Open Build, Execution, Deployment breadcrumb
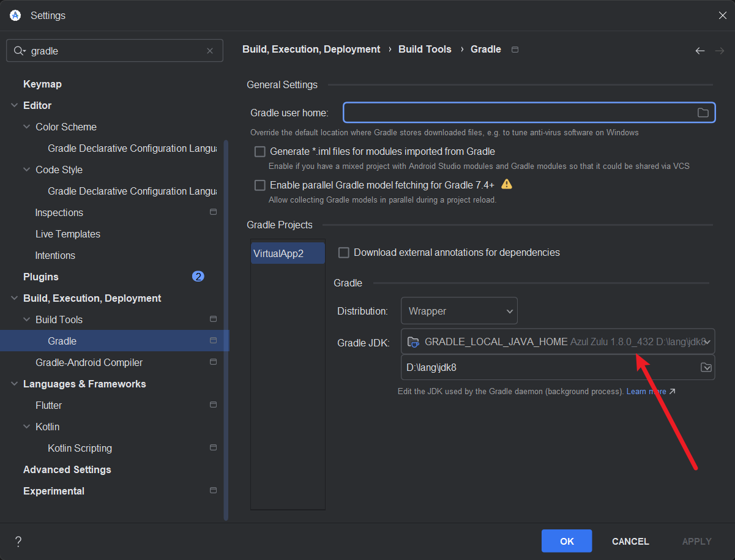Screen dimensions: 735x560 pyautogui.click(x=311, y=49)
